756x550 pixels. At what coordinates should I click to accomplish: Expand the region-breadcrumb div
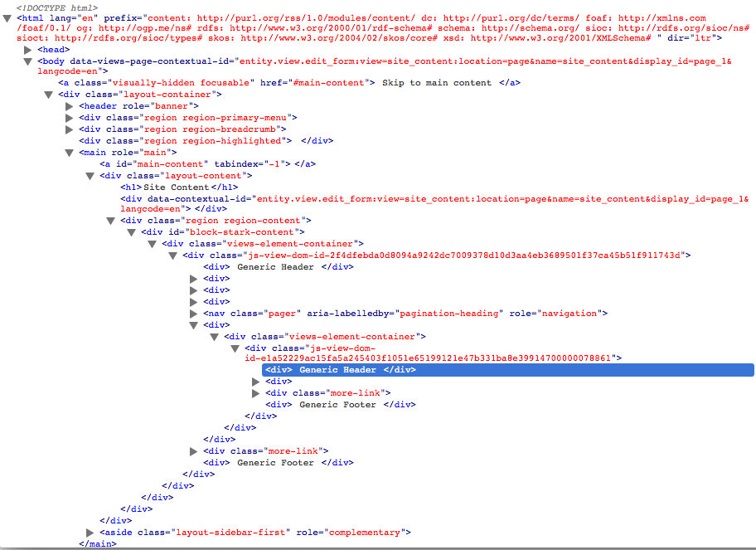click(70, 129)
